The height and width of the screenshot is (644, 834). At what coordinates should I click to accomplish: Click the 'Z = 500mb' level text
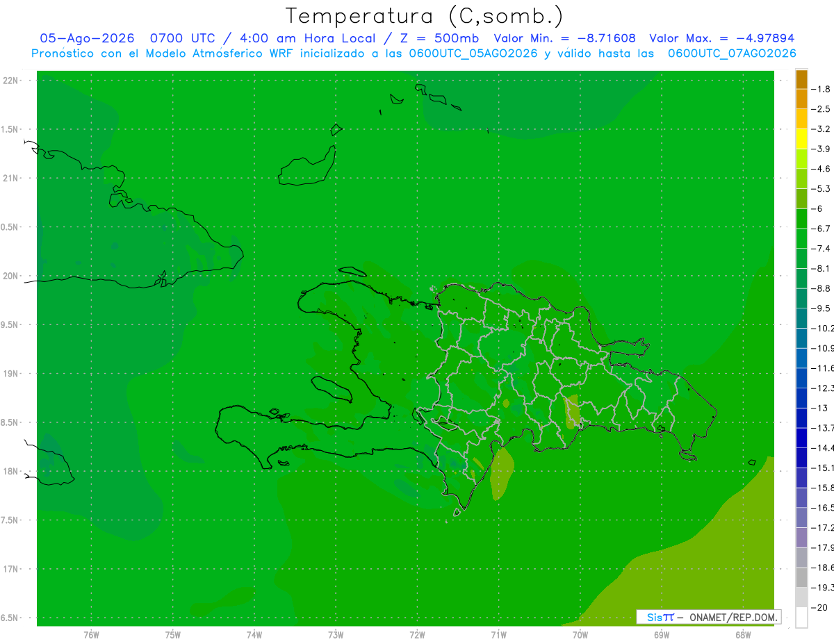tap(439, 38)
